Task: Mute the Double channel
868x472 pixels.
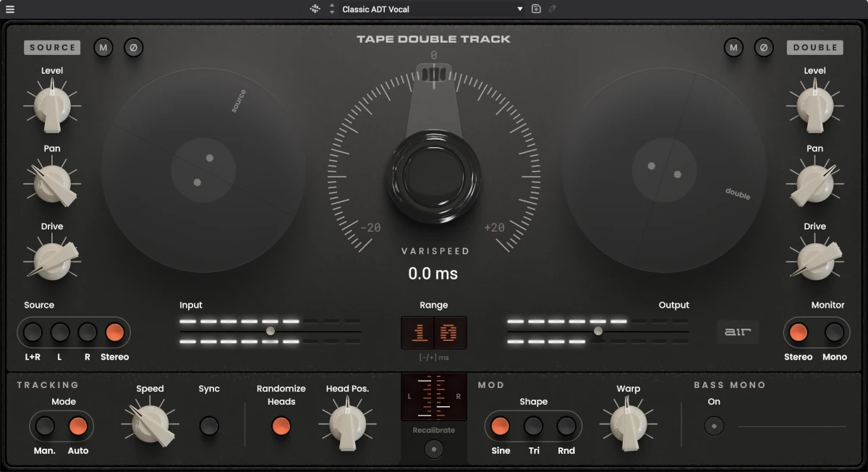Action: (x=733, y=48)
